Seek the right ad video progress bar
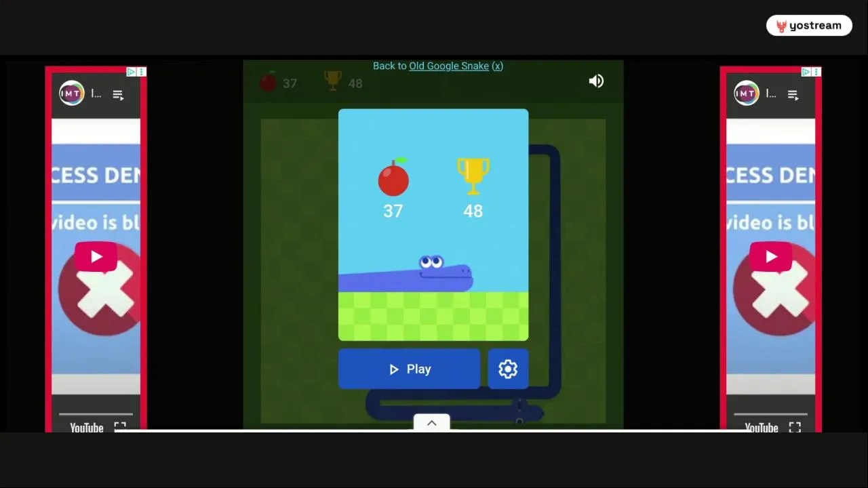The width and height of the screenshot is (868, 488). (x=770, y=413)
